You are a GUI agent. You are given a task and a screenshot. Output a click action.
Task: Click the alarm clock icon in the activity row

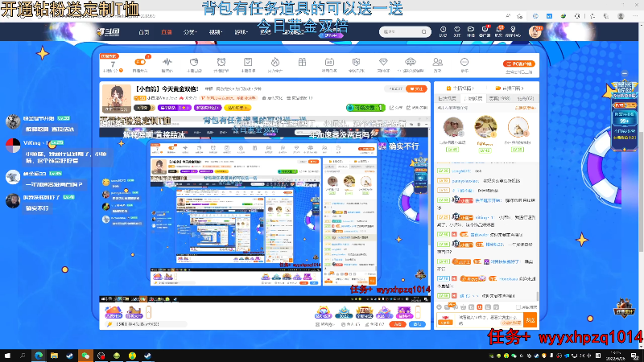[221, 63]
